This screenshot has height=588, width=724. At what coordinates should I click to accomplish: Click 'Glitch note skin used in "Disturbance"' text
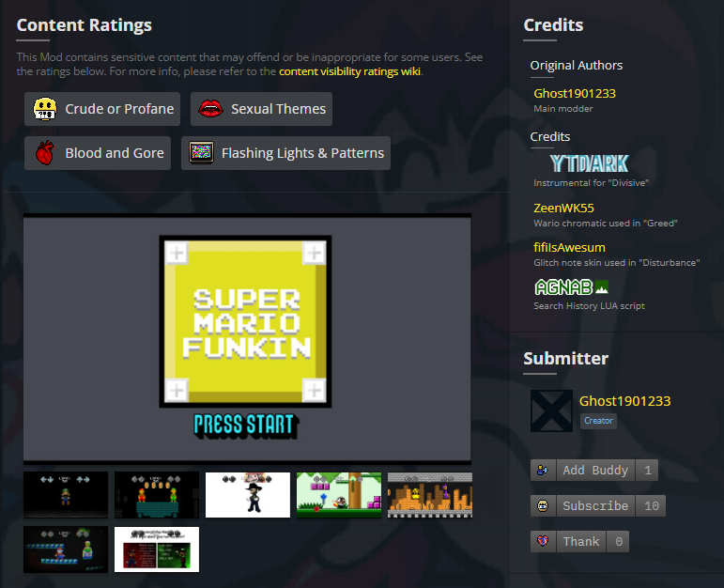(x=616, y=263)
